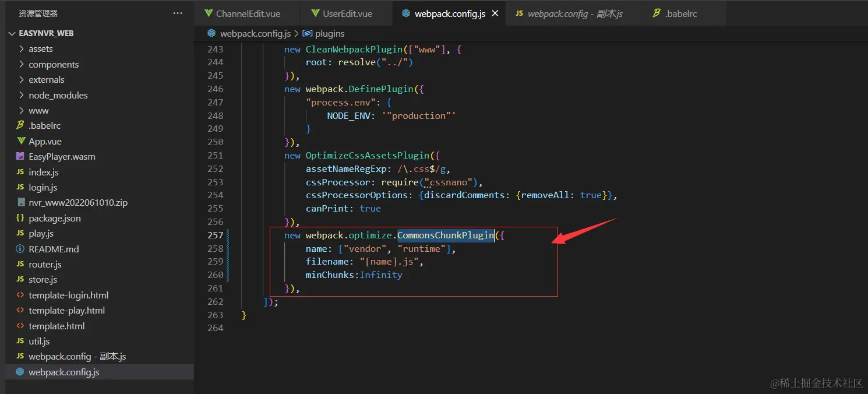Click the JS icon beside router.js

(x=20, y=264)
